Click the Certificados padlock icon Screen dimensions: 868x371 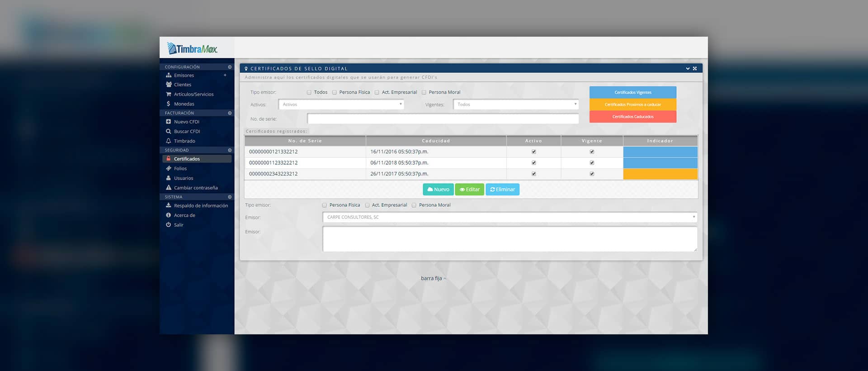(169, 159)
